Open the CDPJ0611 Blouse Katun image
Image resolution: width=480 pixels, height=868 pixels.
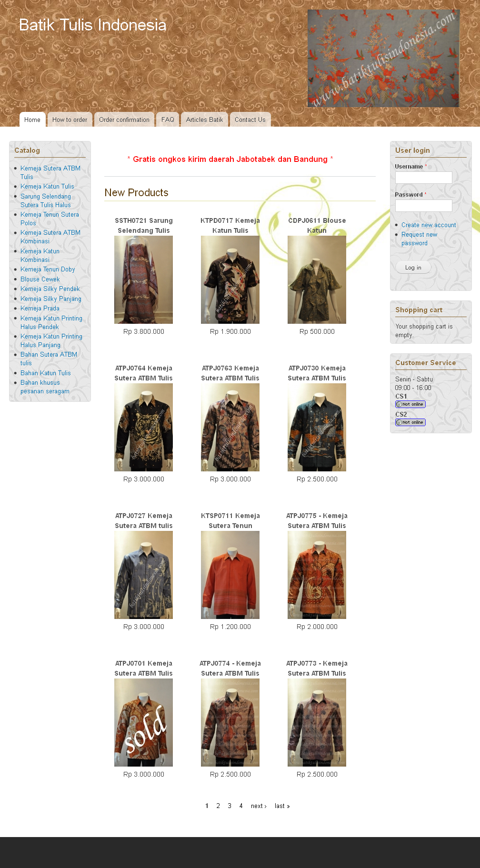tap(317, 280)
